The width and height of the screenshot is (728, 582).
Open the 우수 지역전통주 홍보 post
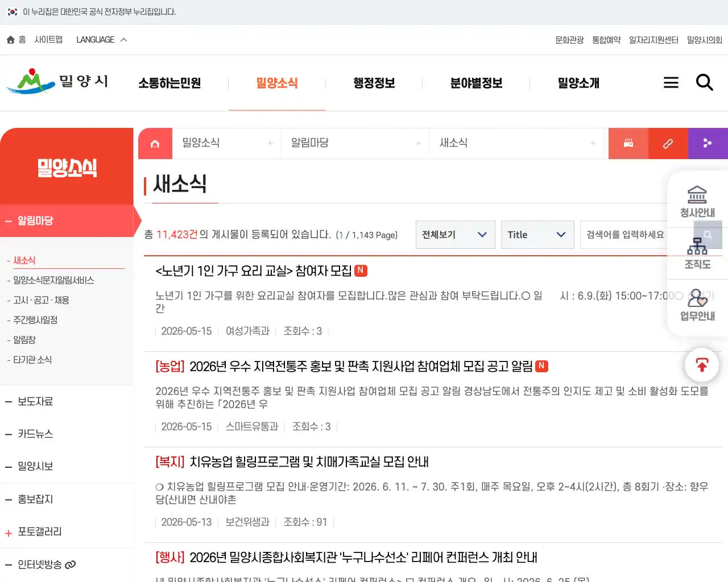(x=344, y=367)
